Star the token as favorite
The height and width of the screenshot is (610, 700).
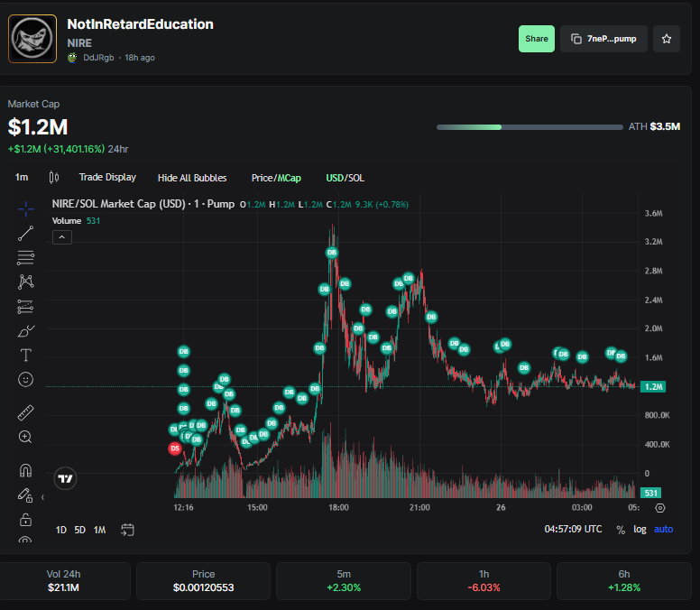tap(667, 39)
